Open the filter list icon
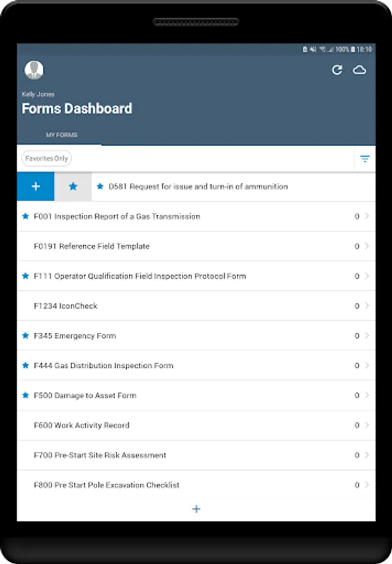This screenshot has width=392, height=564. [x=364, y=159]
